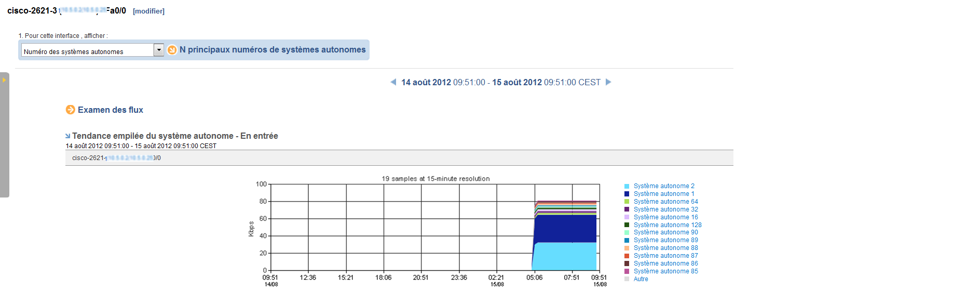980x290 pixels.
Task: Collapse the Tendance empilée section arrow
Action: [x=68, y=136]
